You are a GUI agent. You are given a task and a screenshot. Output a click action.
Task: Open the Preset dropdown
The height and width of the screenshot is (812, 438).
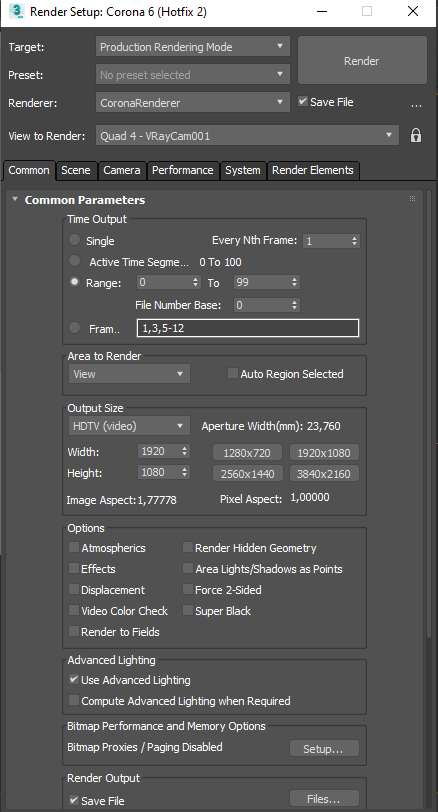click(192, 75)
